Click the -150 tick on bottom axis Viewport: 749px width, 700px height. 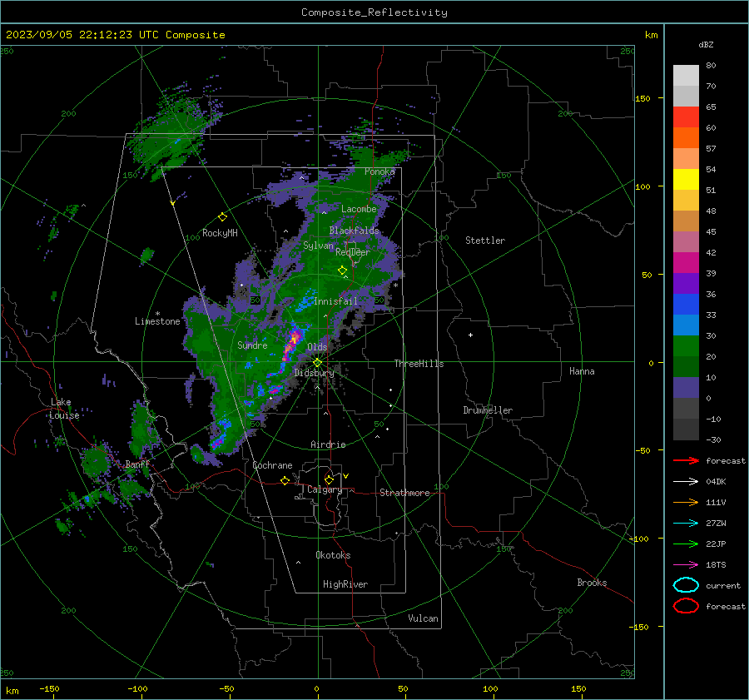[x=49, y=688]
